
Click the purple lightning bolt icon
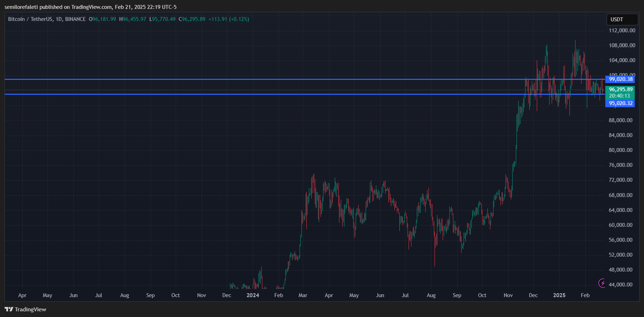tap(602, 283)
